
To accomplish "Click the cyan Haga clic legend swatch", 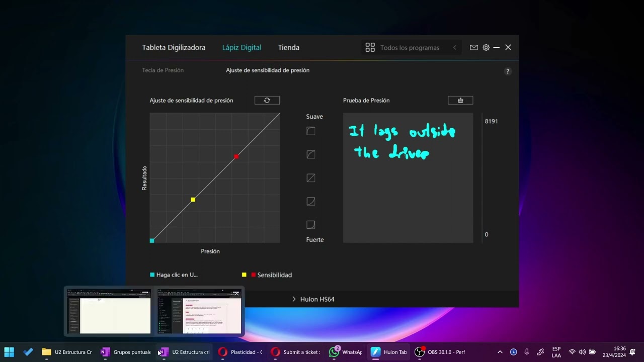I will [x=152, y=275].
